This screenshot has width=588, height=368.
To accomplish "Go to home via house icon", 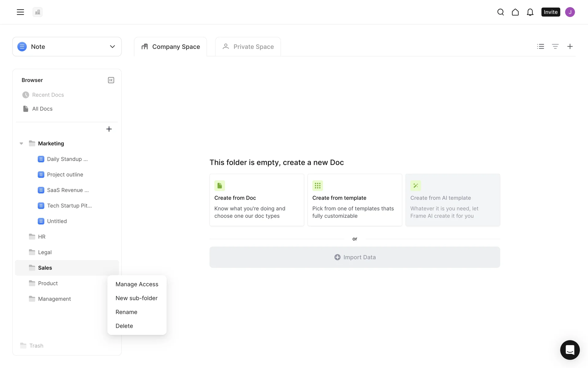I will [x=515, y=12].
